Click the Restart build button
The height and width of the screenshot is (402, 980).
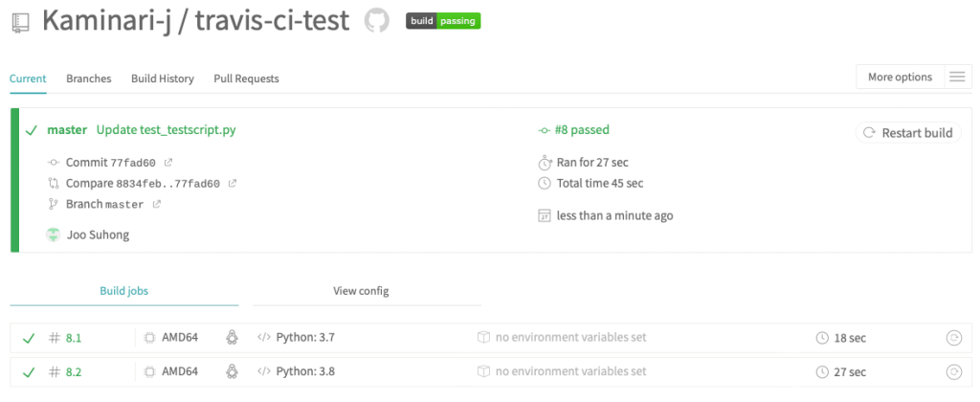(x=908, y=132)
